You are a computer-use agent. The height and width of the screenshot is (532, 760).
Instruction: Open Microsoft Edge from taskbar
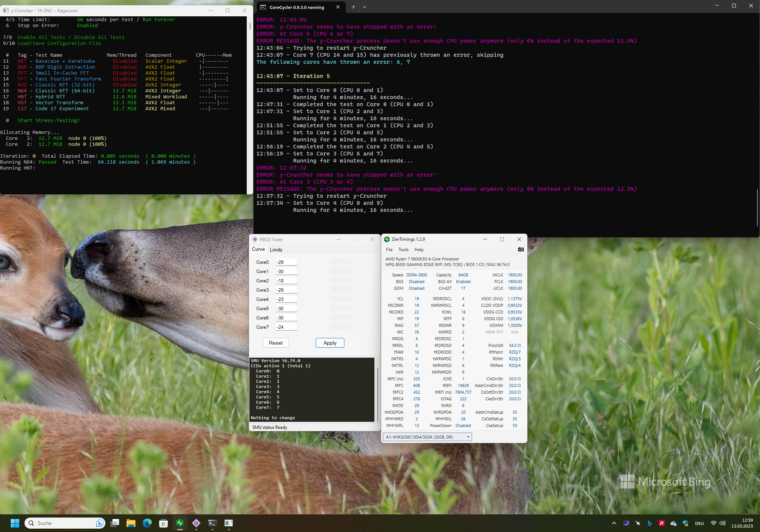tap(147, 523)
